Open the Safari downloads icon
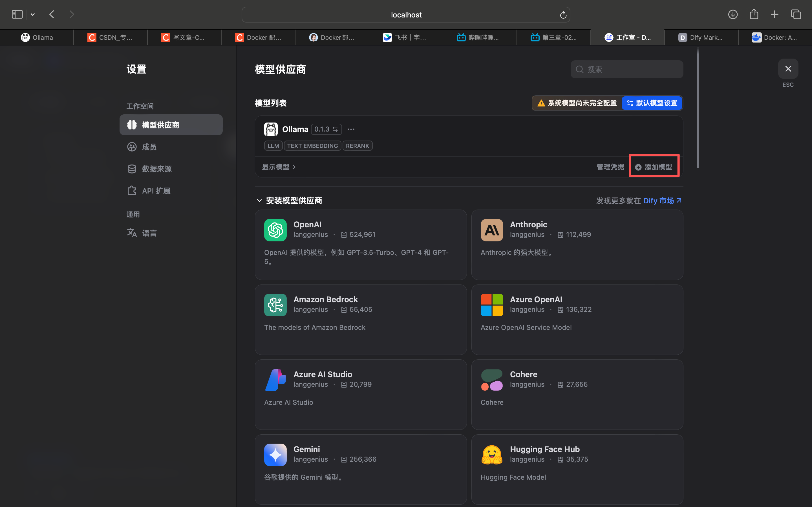Screen dimensions: 812x507 (733, 14)
